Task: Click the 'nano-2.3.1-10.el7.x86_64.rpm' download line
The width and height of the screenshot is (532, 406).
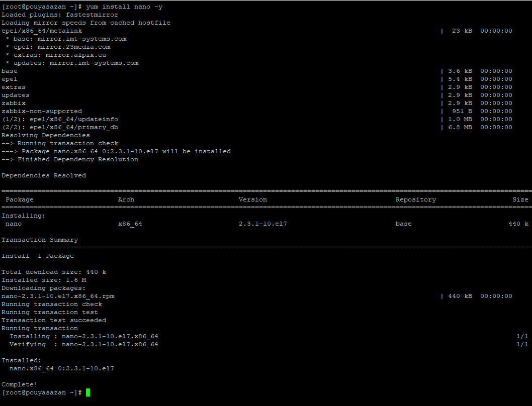Action: (58, 296)
